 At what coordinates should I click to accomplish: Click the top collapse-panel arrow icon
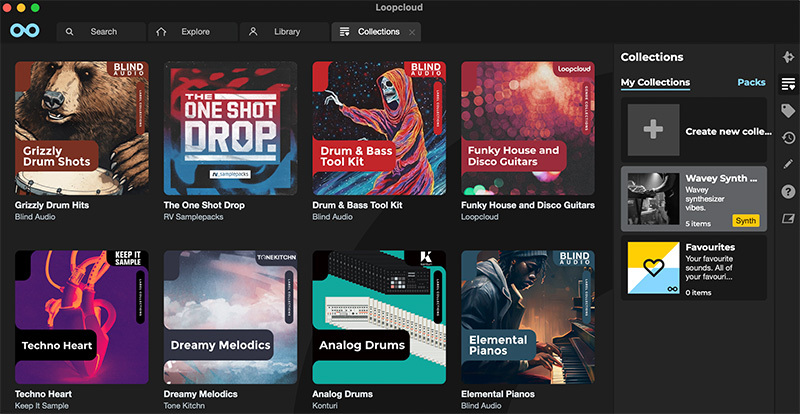tap(788, 57)
